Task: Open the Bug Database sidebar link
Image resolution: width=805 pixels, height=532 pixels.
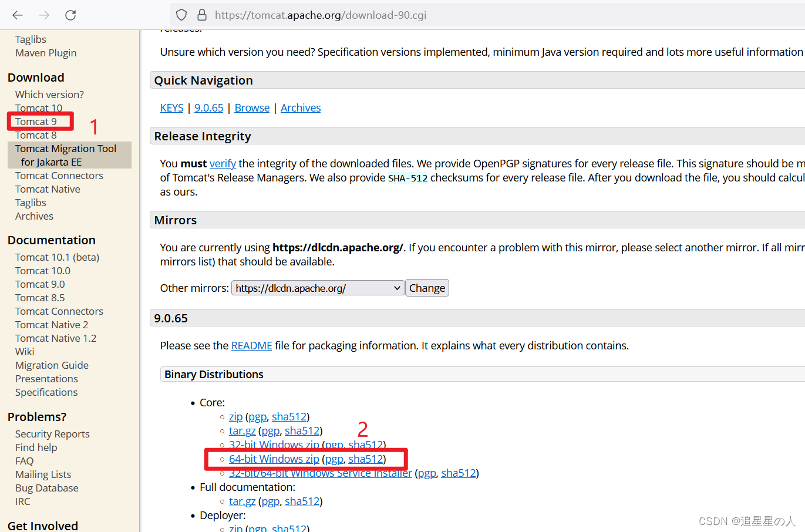Action: 47,488
